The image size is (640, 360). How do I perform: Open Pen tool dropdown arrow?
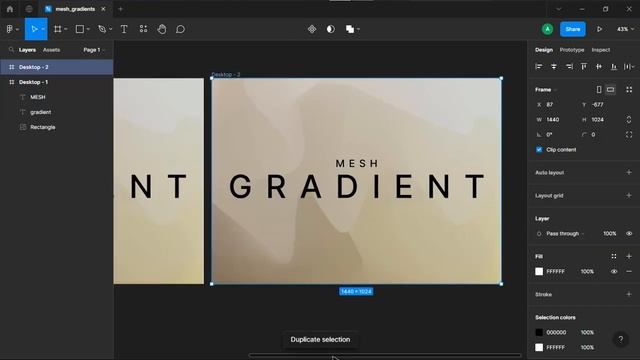[111, 29]
